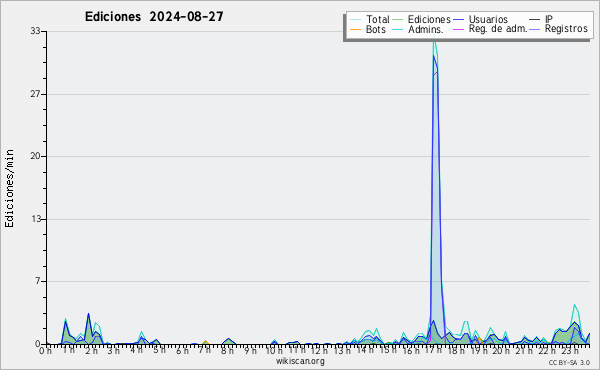Screen dimensions: 600x370
Task: Click the 'Reg. de adm.' legend entry
Action: click(x=498, y=29)
